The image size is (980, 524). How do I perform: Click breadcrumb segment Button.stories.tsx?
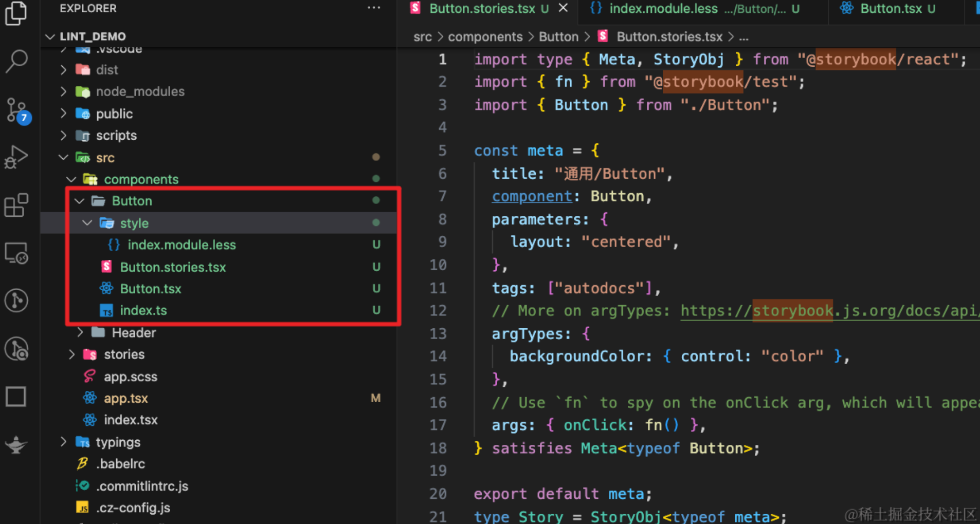click(669, 37)
